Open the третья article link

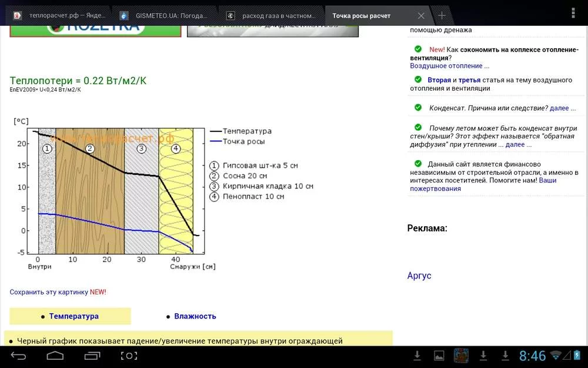tap(469, 80)
